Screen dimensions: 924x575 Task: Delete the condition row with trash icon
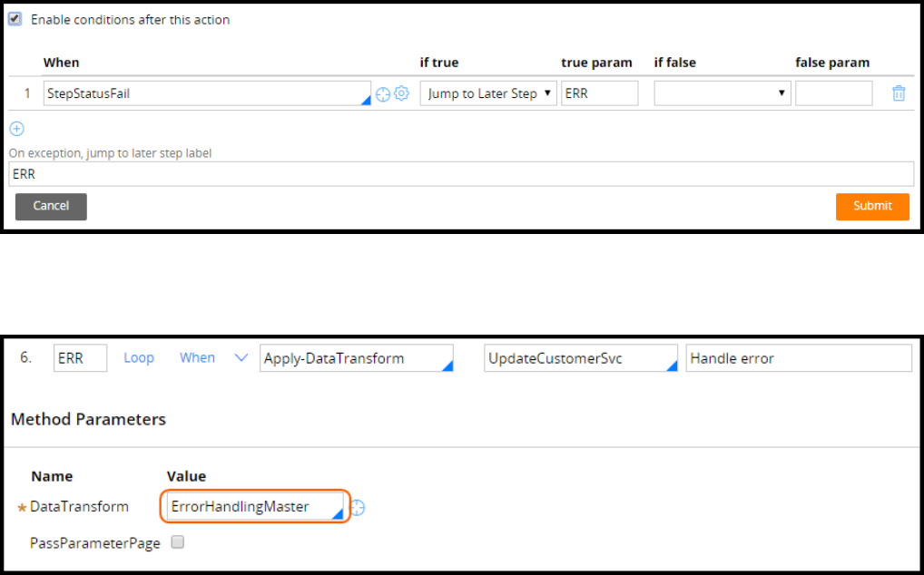[x=899, y=93]
